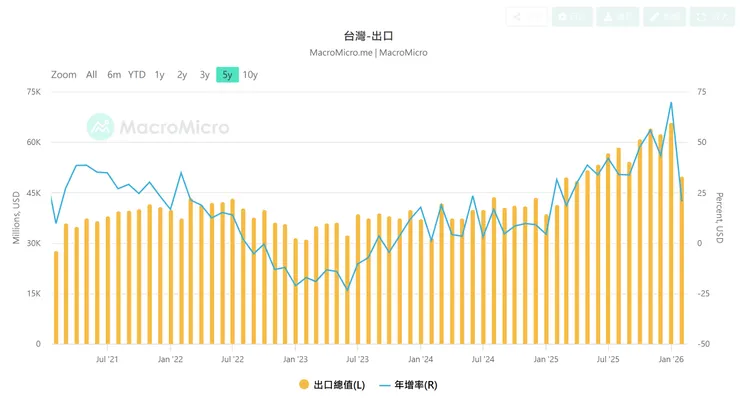
Task: Click the Jul '23 x-axis label
Action: click(x=357, y=359)
